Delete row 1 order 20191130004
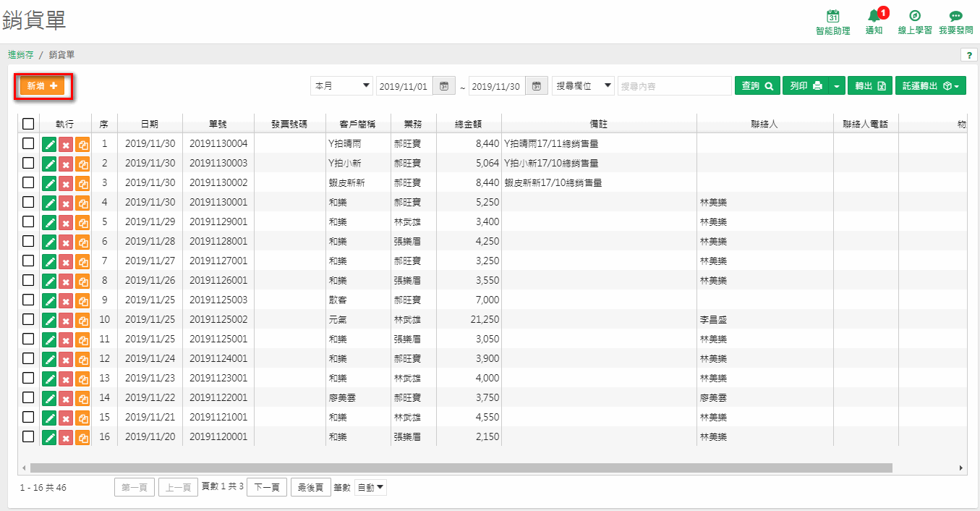 (x=66, y=144)
